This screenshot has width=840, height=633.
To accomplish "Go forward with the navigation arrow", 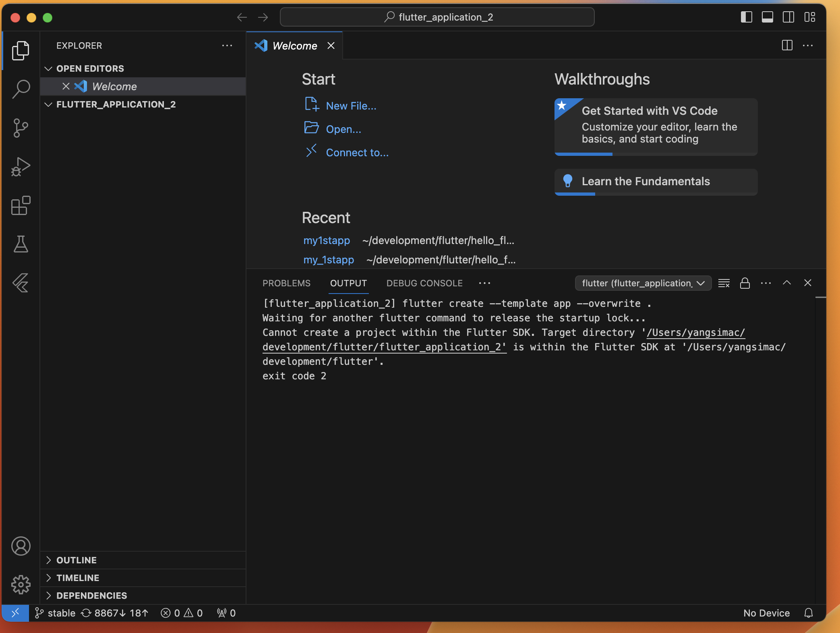I will [263, 17].
